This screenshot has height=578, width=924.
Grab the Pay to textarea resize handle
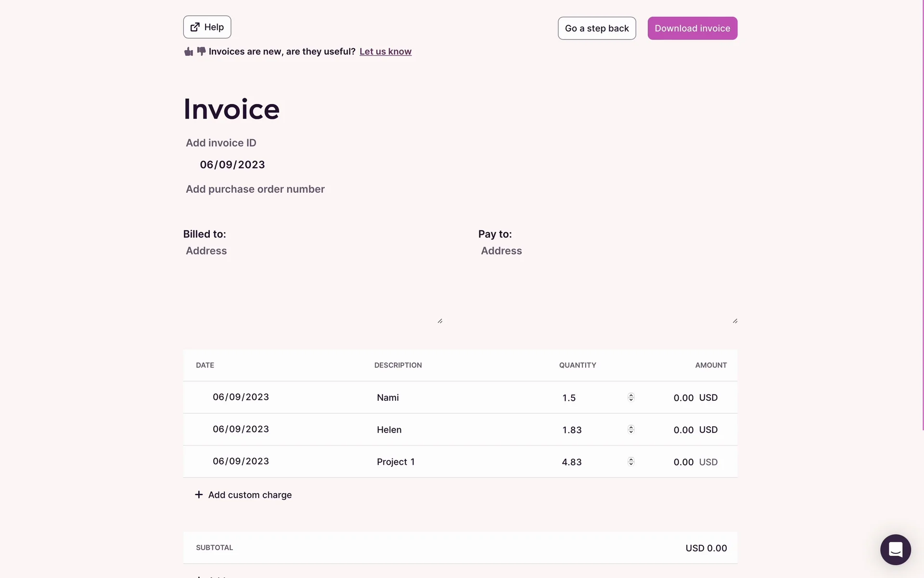735,321
